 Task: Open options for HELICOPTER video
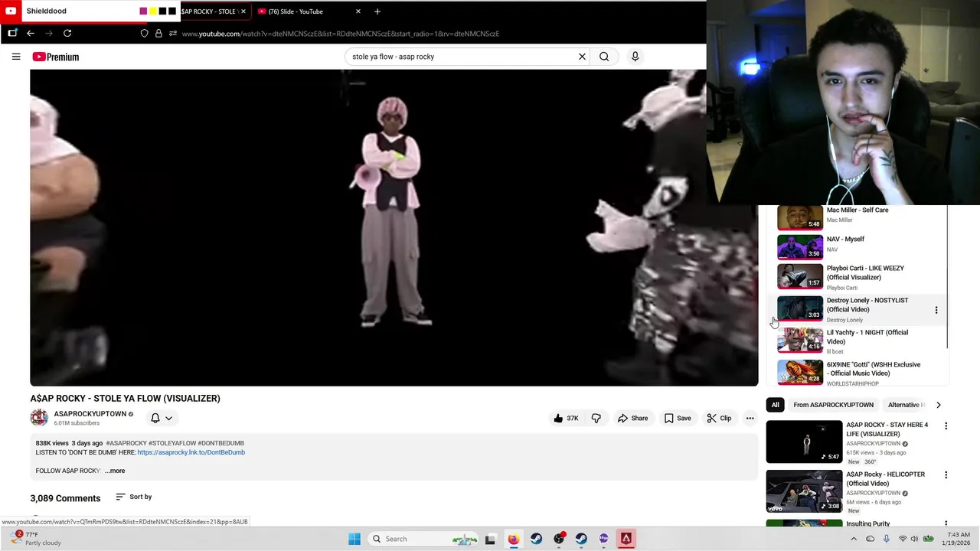click(946, 475)
